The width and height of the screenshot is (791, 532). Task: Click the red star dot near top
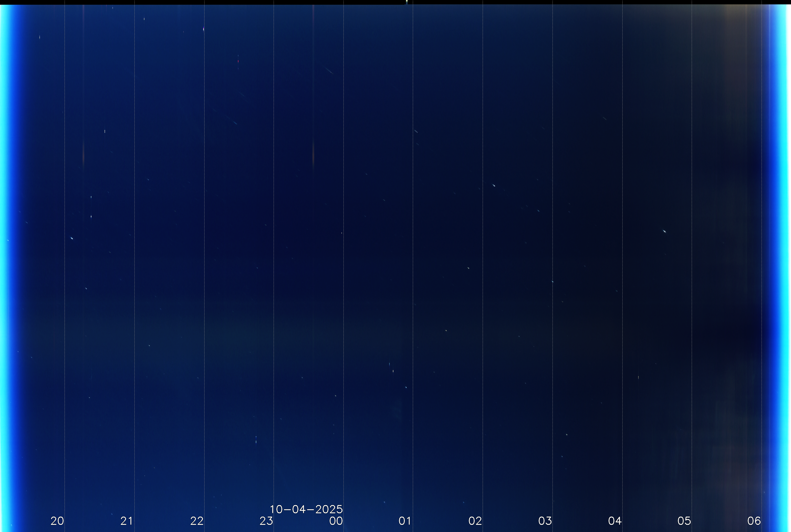[x=238, y=61]
